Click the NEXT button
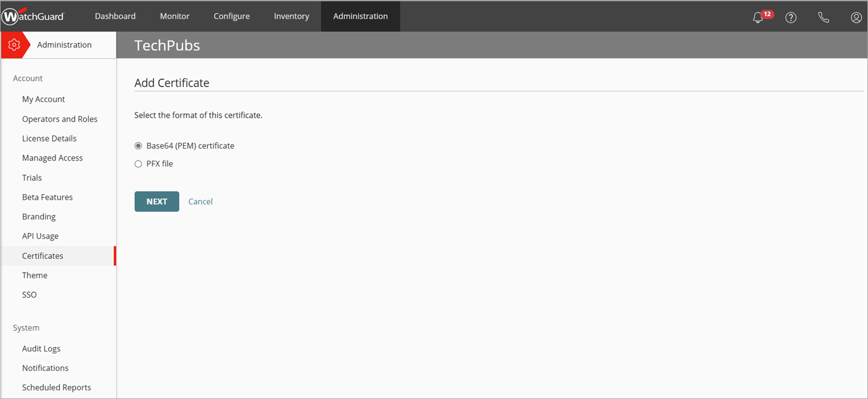Screen dimensions: 868x399 point(157,201)
